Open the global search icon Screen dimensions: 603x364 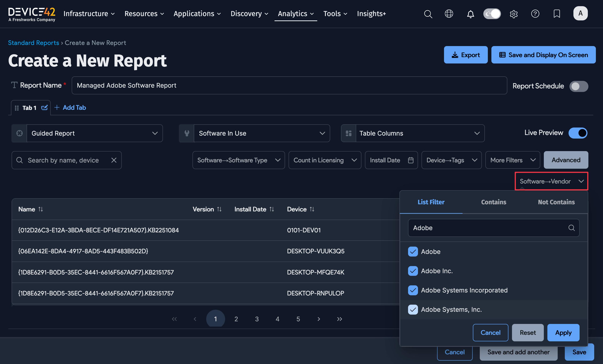point(428,14)
